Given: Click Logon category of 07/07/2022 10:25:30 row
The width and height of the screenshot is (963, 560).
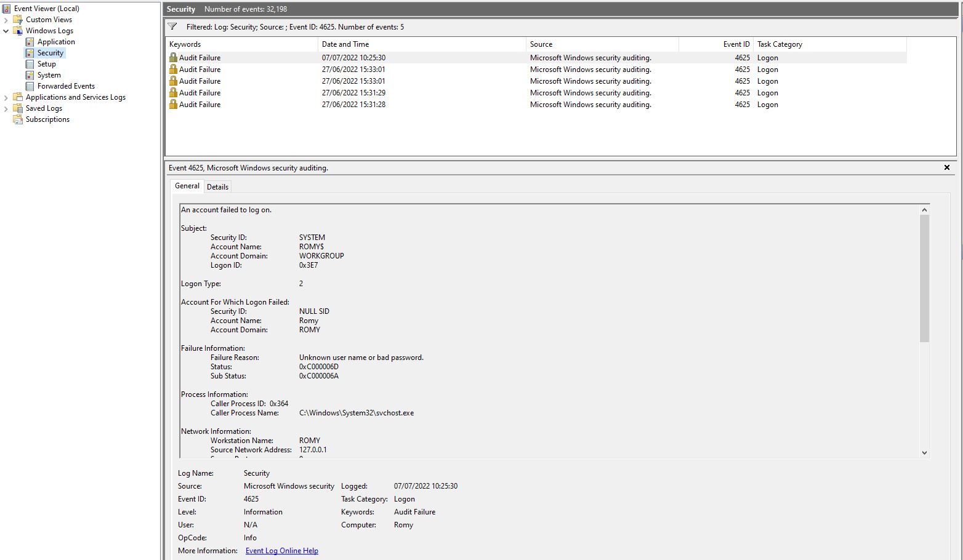Looking at the screenshot, I should point(767,58).
